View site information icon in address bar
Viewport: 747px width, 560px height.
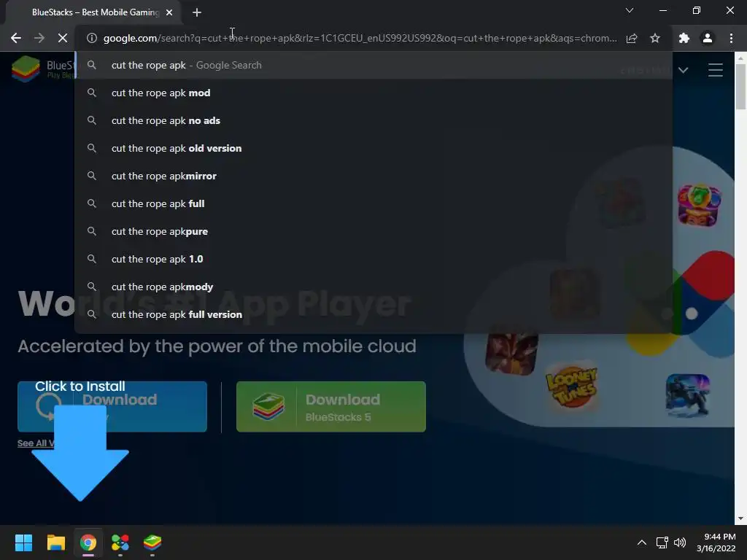point(92,38)
